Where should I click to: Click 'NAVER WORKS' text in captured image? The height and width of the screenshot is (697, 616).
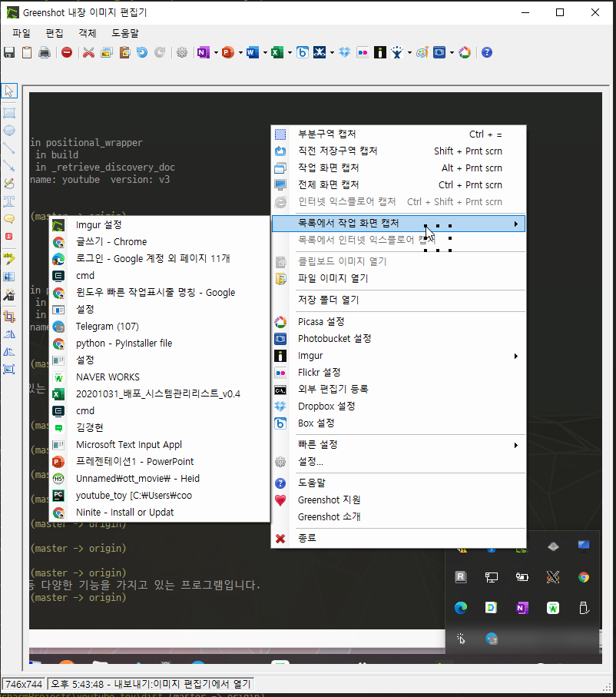click(108, 377)
